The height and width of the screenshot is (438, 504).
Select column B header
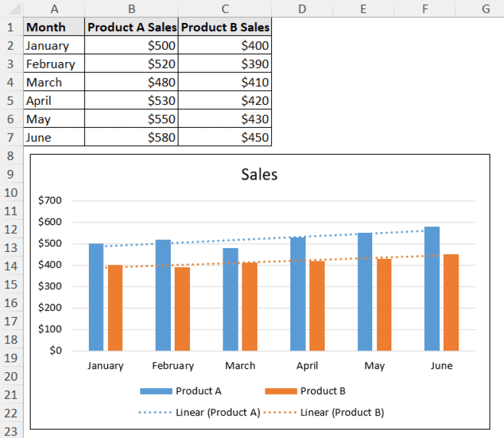(131, 8)
